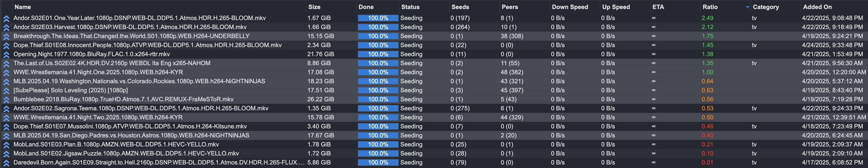
Task: Click the Up Speed column header
Action: [616, 7]
